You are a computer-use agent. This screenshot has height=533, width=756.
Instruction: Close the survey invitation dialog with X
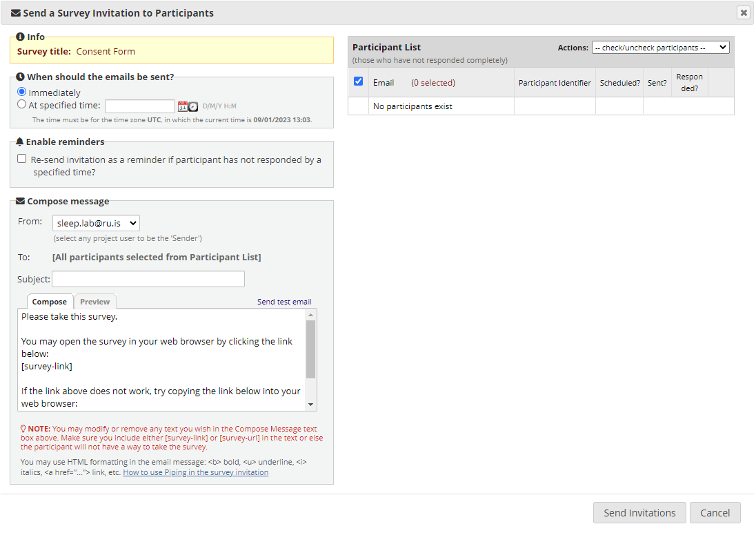[743, 12]
